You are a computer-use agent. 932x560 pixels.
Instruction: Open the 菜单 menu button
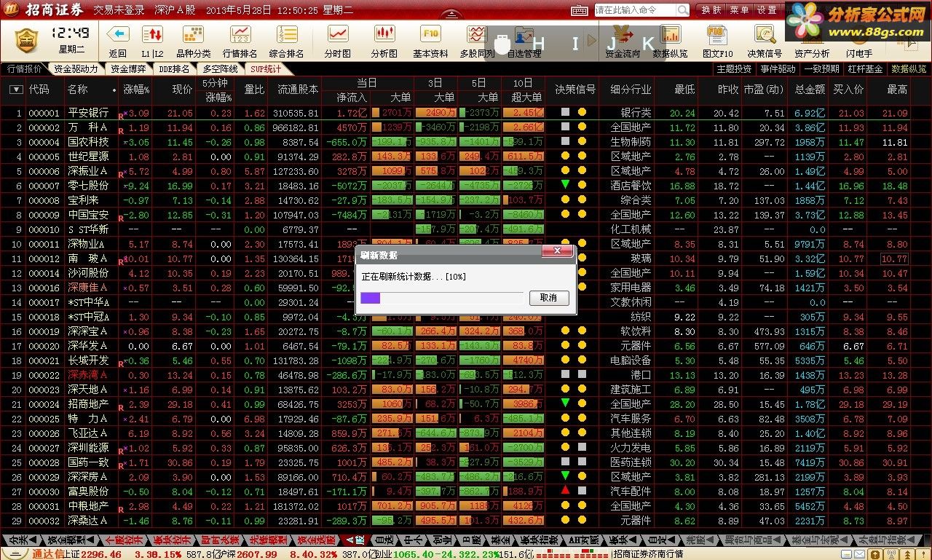click(x=739, y=10)
